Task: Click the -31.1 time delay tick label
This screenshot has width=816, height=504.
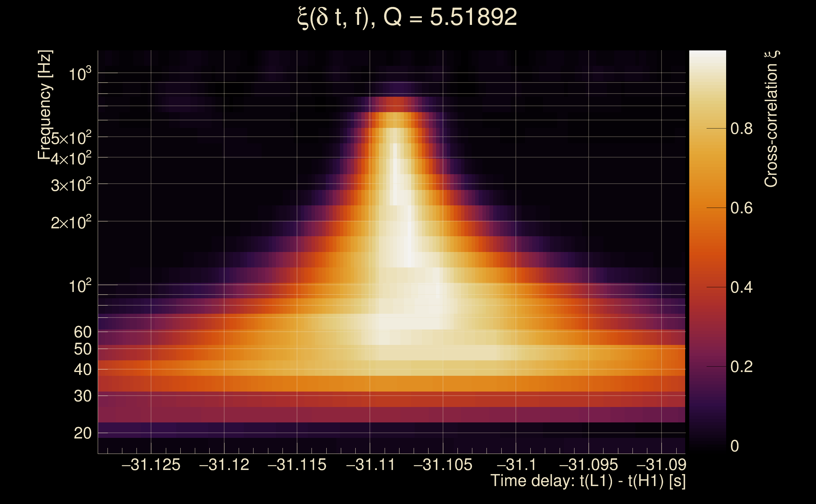Action: click(516, 465)
